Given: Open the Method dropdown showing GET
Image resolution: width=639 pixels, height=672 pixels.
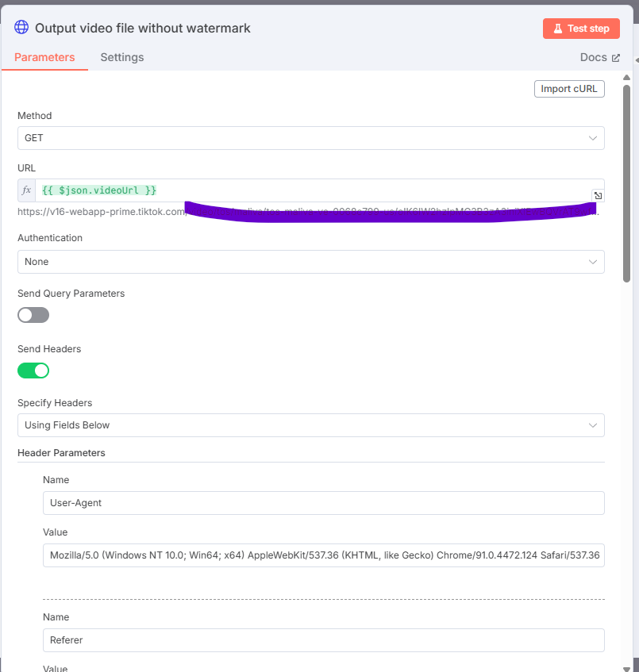Looking at the screenshot, I should [311, 138].
